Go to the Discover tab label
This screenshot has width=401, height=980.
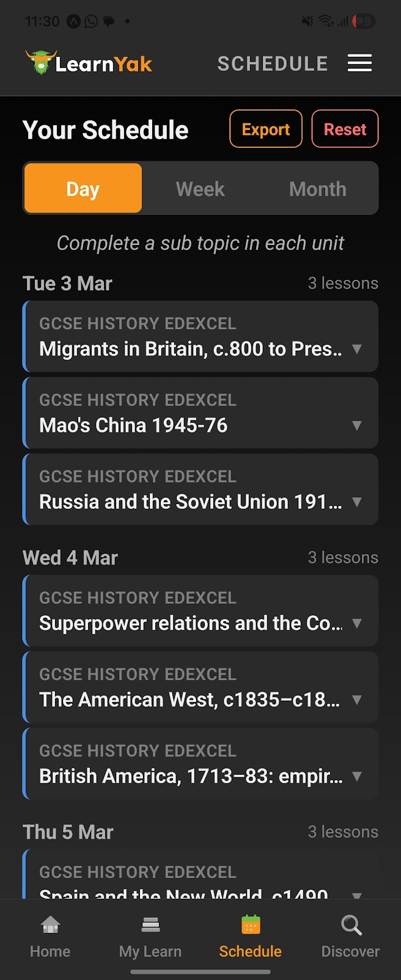pos(350,951)
